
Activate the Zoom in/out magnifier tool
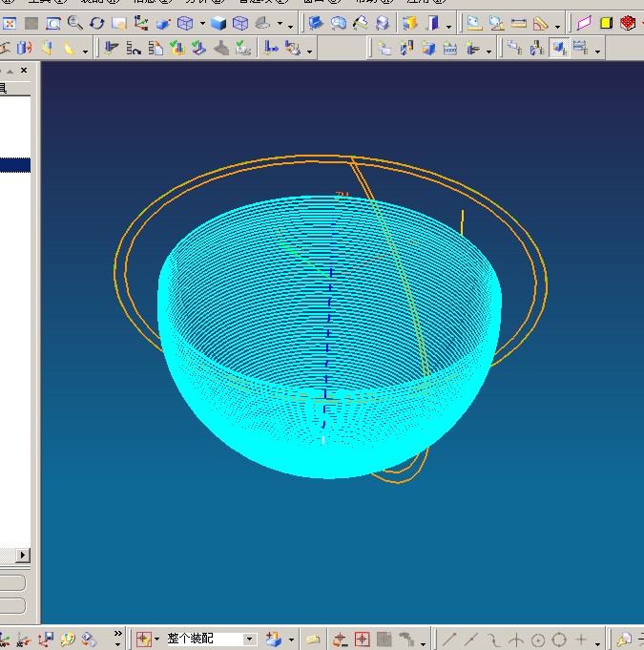tap(75, 23)
